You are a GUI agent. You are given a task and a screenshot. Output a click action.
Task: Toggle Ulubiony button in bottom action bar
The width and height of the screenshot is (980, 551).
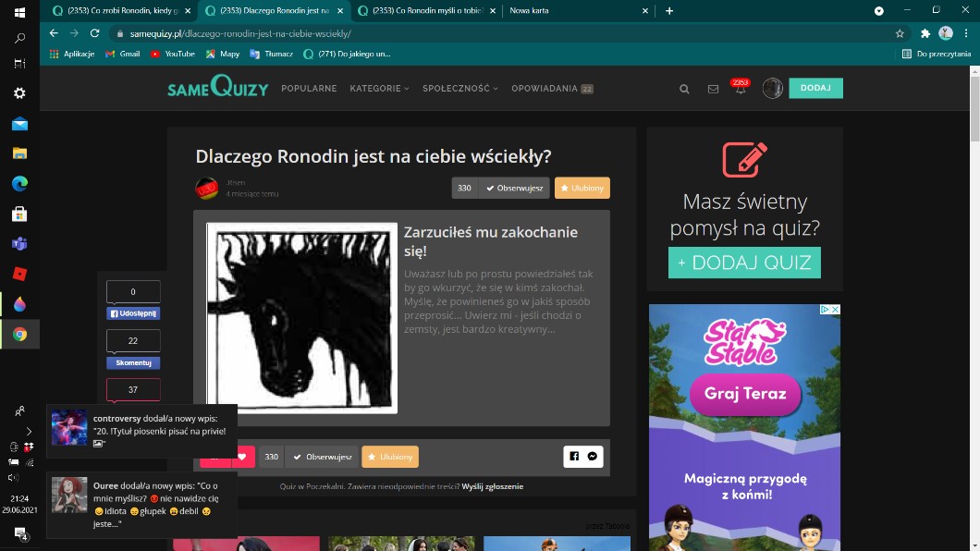(390, 457)
